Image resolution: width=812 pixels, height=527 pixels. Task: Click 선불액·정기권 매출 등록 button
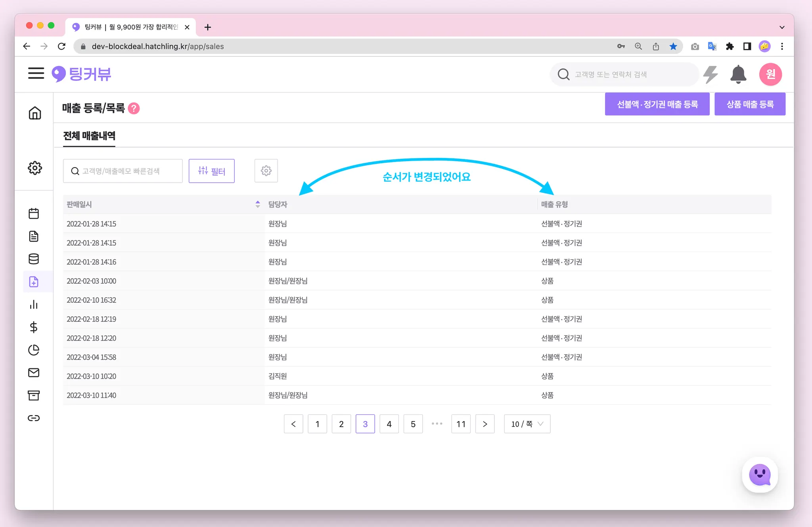tap(657, 104)
